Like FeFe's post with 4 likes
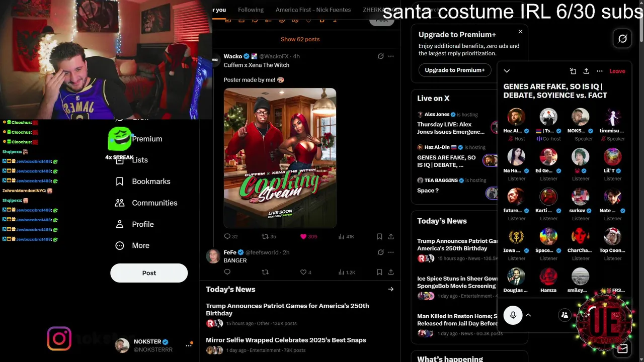This screenshot has height=362, width=644. coord(303,272)
